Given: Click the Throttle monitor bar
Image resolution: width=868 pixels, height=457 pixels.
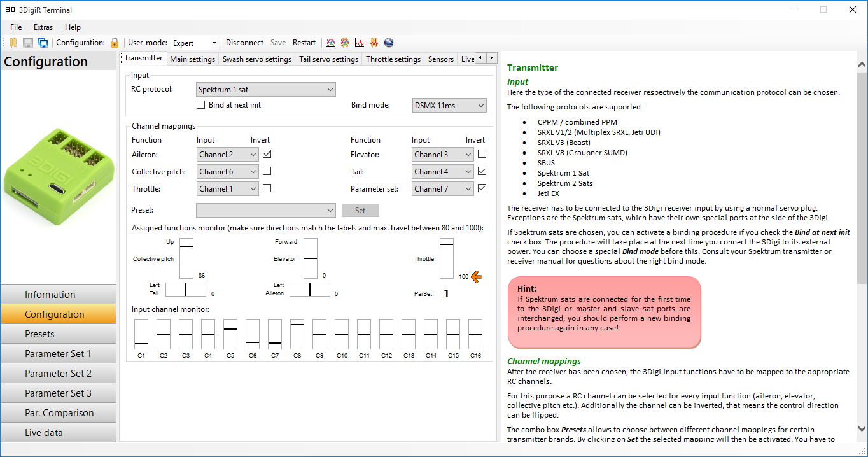Looking at the screenshot, I should 447,258.
